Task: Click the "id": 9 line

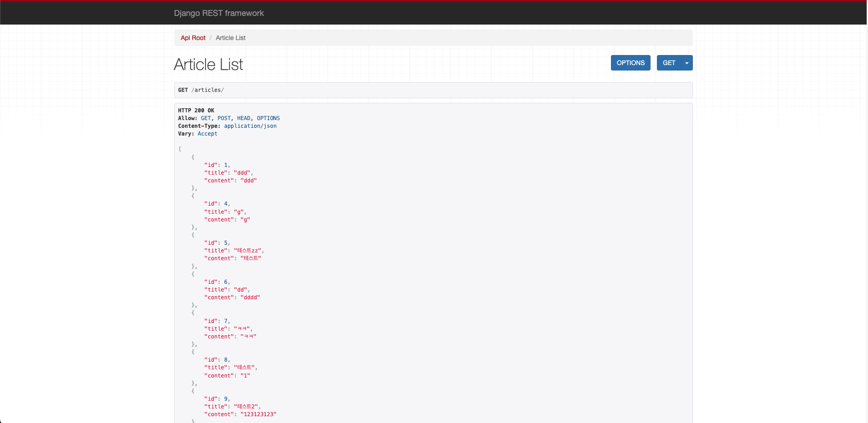Action: click(x=217, y=399)
